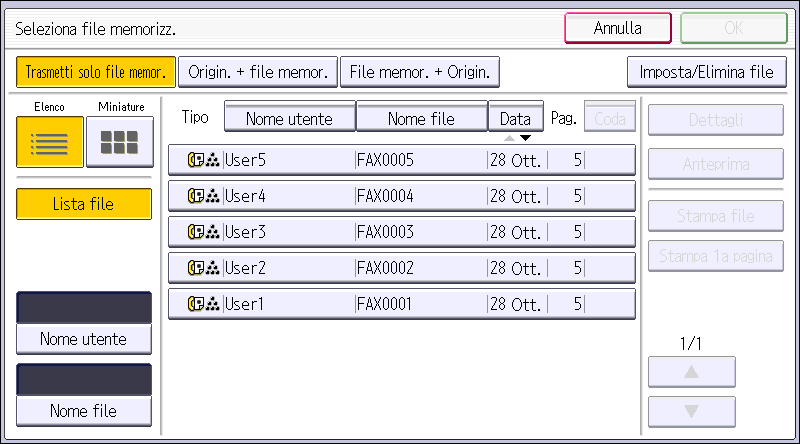Sort list by Nome utente column header
Screen dimensions: 800x444
[x=289, y=118]
